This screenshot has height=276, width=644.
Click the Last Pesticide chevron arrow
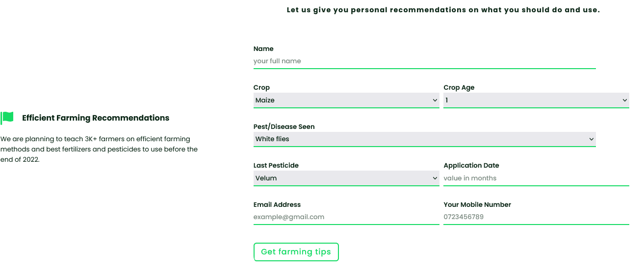click(x=435, y=178)
